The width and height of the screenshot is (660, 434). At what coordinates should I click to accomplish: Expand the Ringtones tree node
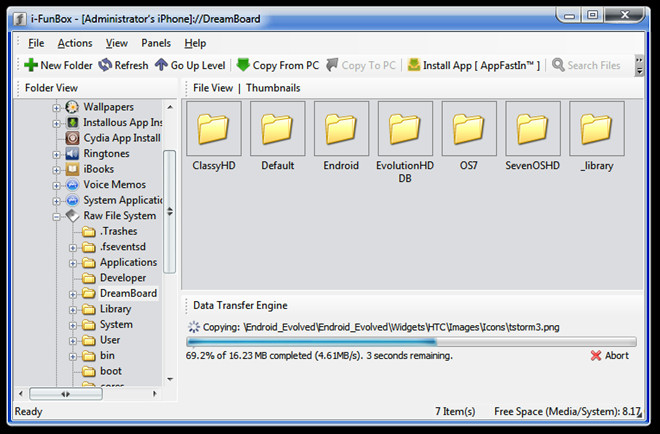(x=56, y=155)
